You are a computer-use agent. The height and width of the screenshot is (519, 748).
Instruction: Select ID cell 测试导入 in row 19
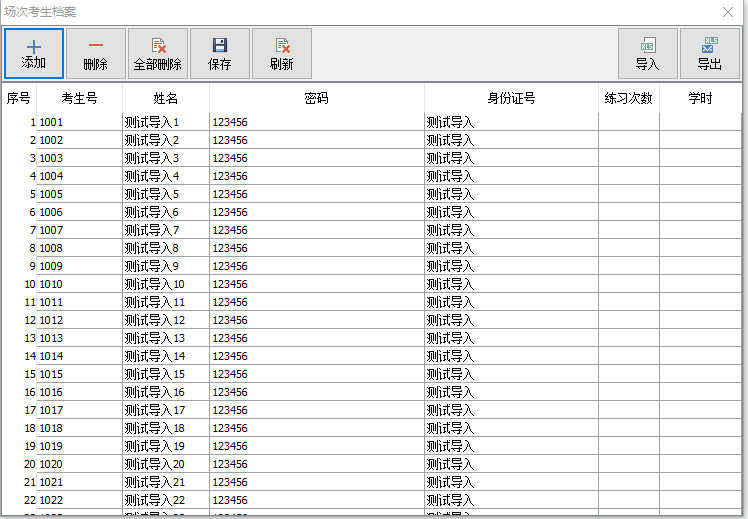[x=511, y=446]
